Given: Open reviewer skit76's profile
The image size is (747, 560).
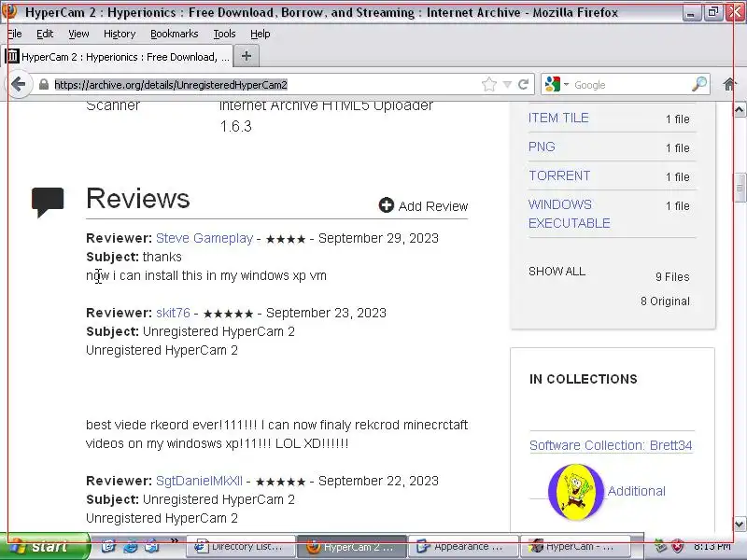Looking at the screenshot, I should (x=173, y=313).
